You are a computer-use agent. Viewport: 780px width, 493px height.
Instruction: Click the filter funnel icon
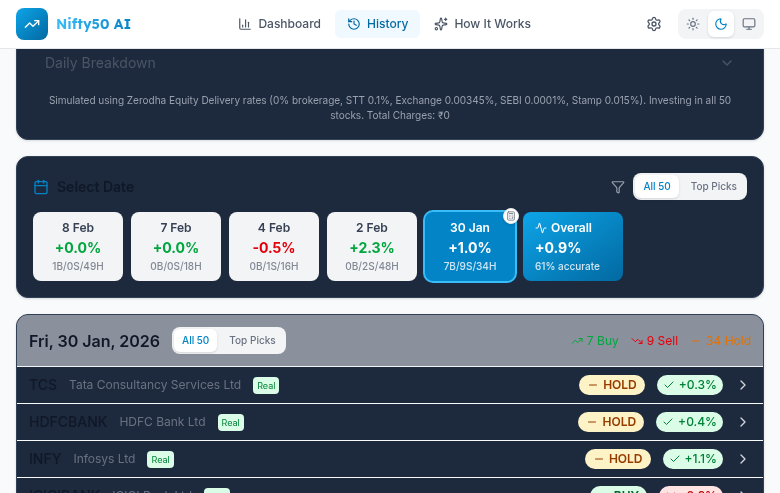point(618,187)
